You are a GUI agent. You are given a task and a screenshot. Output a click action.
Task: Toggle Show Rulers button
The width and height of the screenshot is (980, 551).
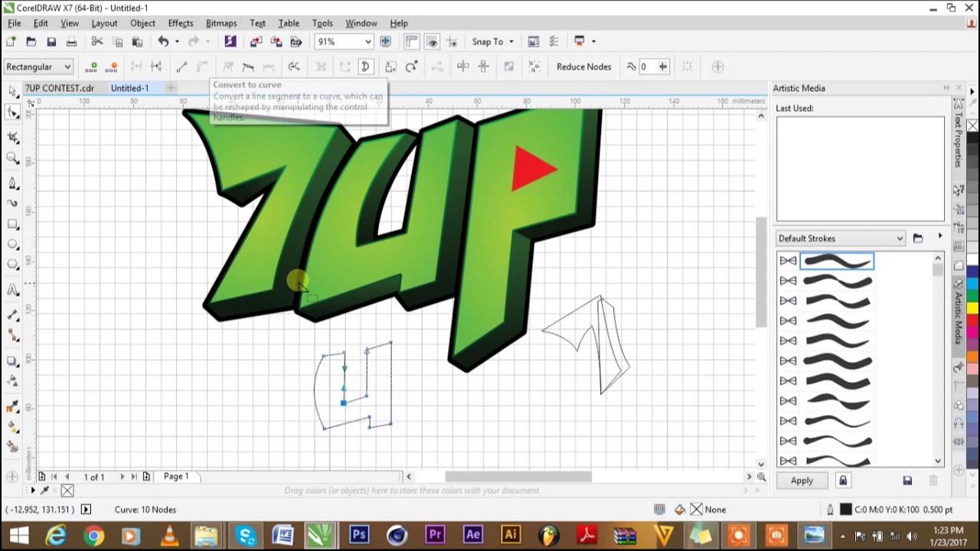[412, 41]
